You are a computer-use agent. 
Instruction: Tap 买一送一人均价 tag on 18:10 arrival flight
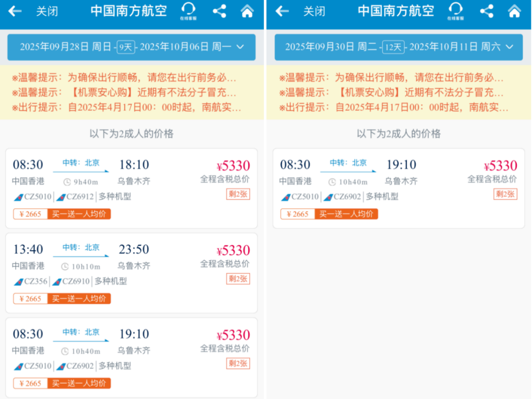(x=79, y=214)
